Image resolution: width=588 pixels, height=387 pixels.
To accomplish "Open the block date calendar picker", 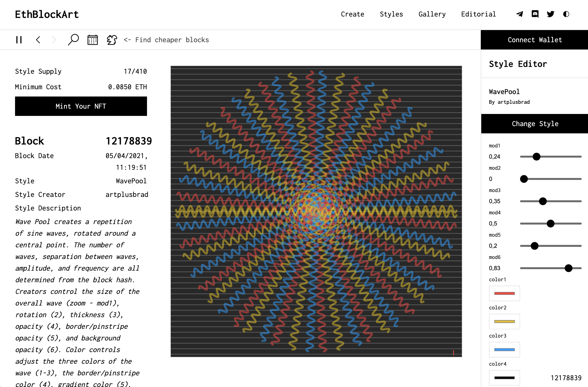I will click(x=92, y=40).
